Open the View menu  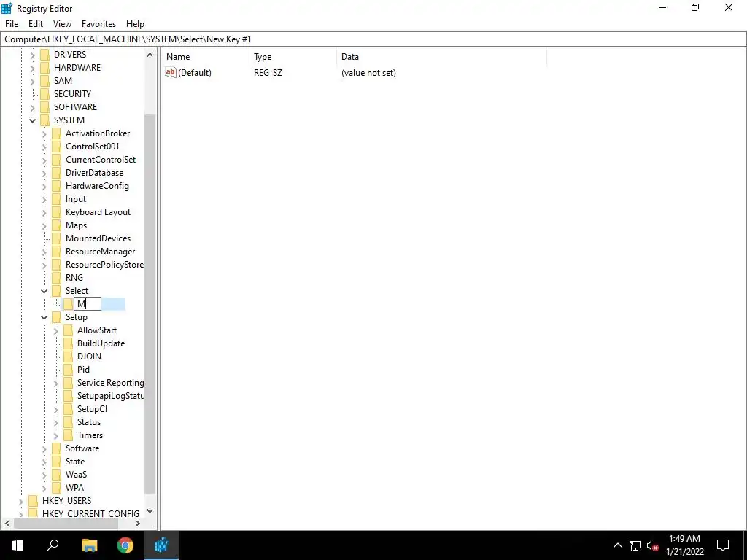(x=62, y=24)
